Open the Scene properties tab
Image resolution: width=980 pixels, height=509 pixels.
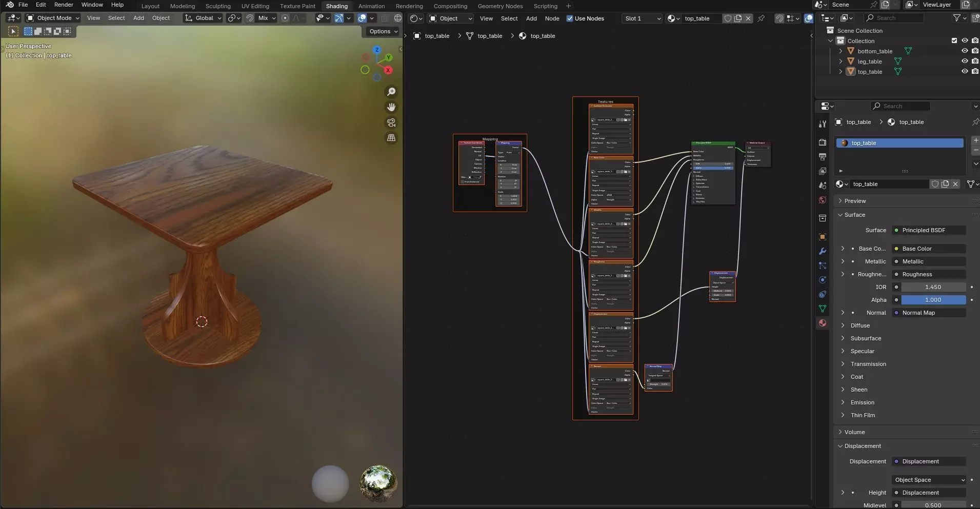823,186
